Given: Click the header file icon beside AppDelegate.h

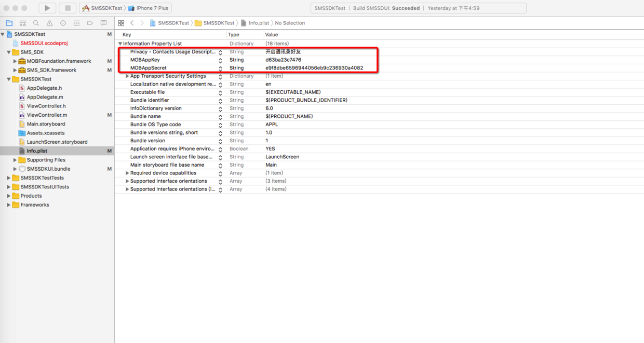Looking at the screenshot, I should [x=22, y=88].
